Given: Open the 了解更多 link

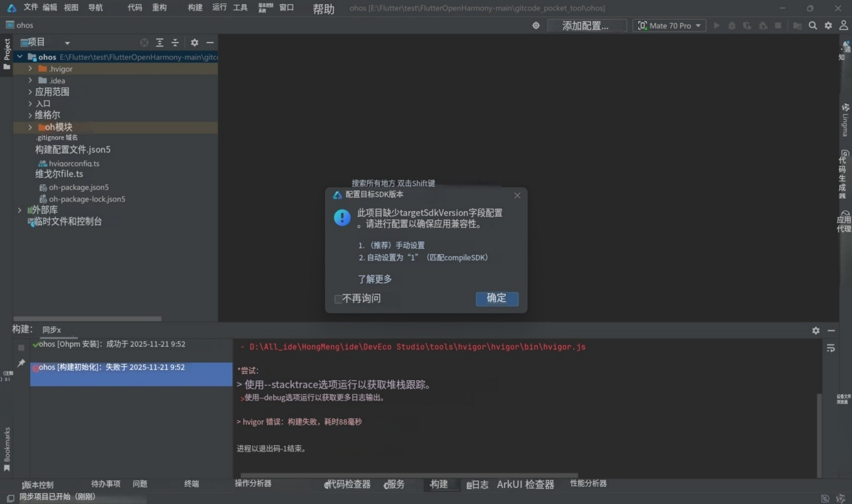Looking at the screenshot, I should pyautogui.click(x=374, y=279).
